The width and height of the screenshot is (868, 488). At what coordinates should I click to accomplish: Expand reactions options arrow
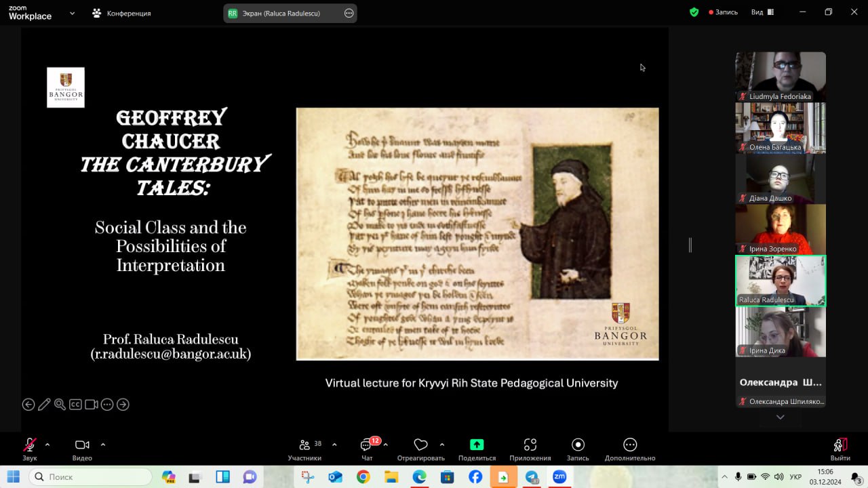tap(442, 445)
